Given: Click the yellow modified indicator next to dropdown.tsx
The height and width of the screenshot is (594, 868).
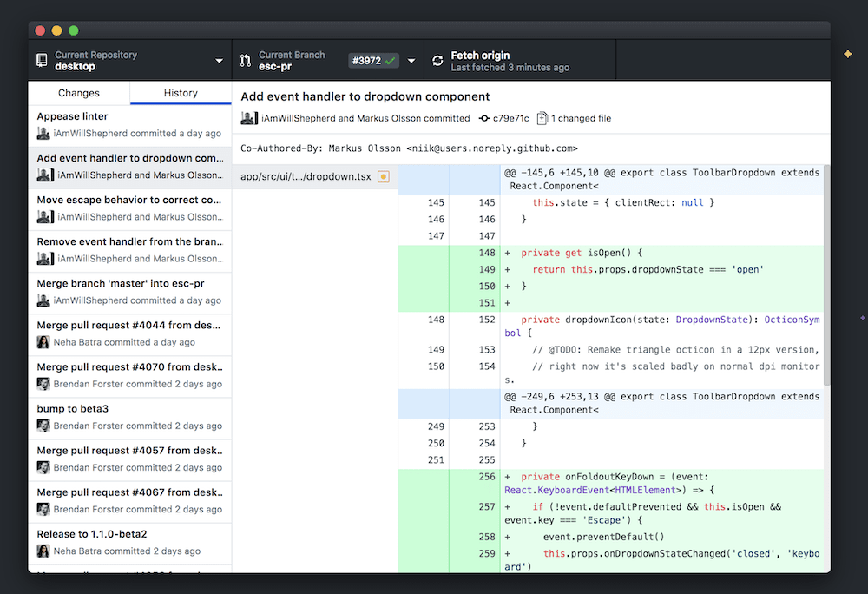Looking at the screenshot, I should tap(383, 176).
